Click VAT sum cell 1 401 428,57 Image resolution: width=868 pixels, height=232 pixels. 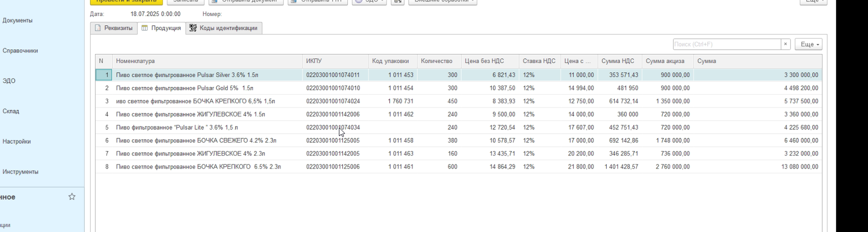click(620, 166)
